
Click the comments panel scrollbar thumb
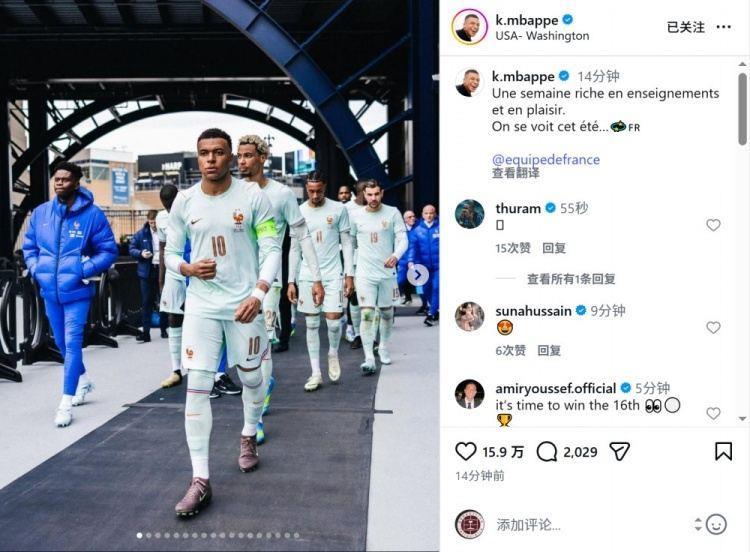coord(742,109)
